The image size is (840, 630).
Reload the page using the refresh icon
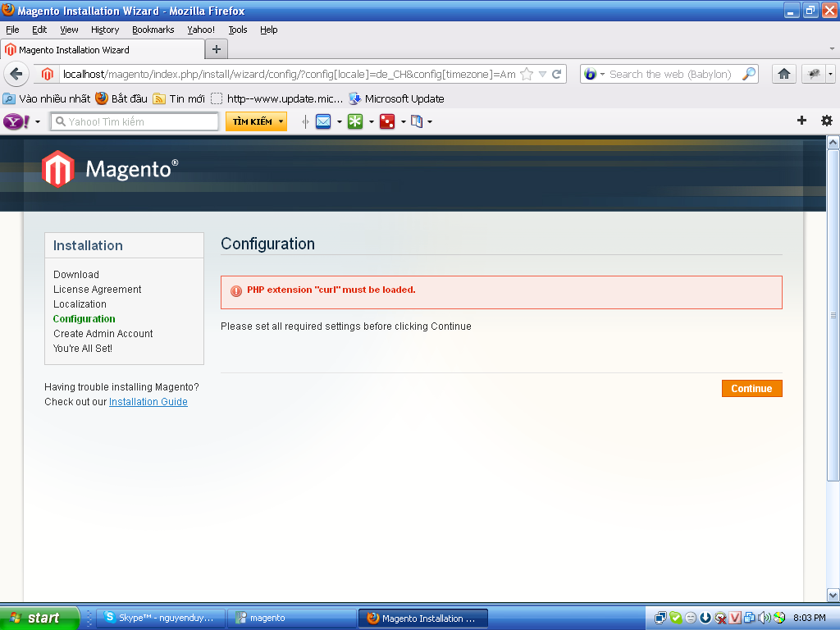(x=557, y=74)
